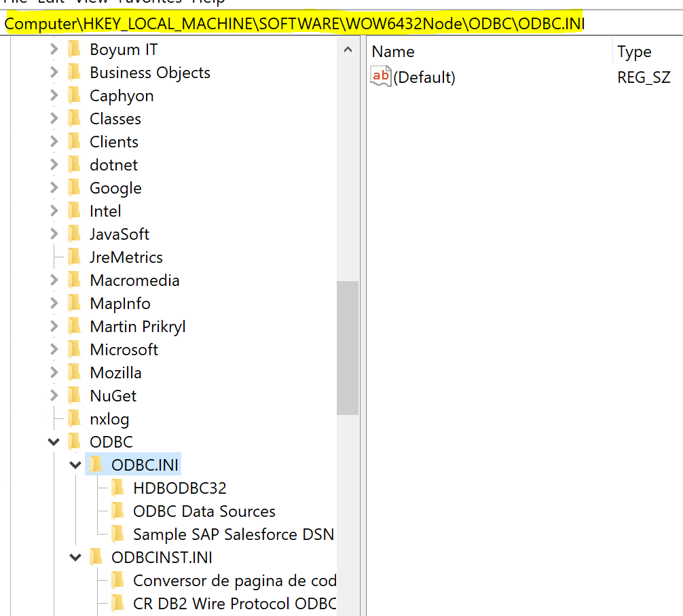
Task: Click the ab string icon beside (Default)
Action: (x=381, y=77)
